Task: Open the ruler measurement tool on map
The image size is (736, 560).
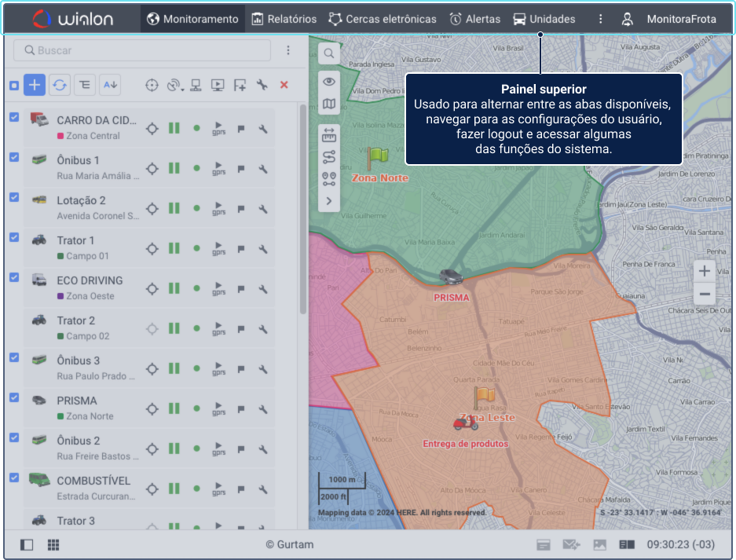Action: point(329,135)
